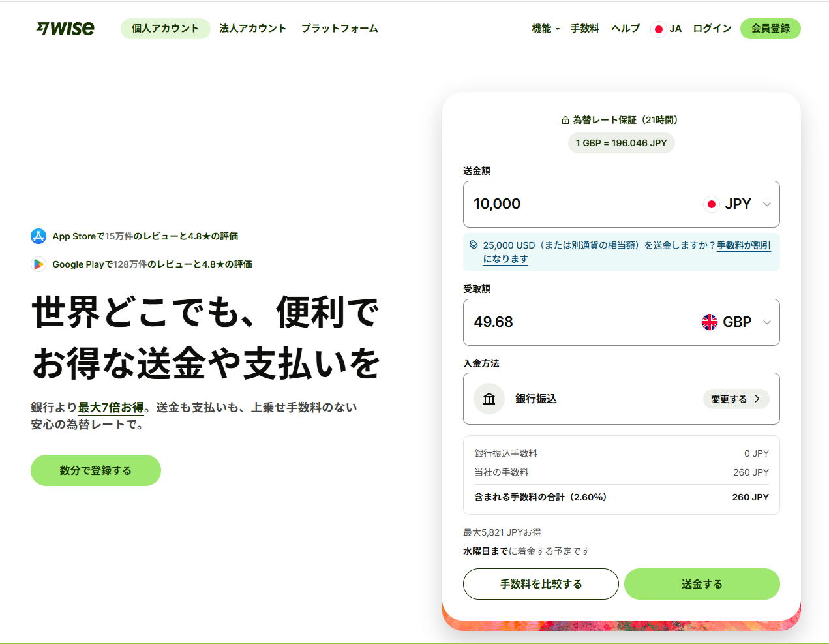829x644 pixels.
Task: Click the 最大7倍お得 link
Action: click(111, 408)
